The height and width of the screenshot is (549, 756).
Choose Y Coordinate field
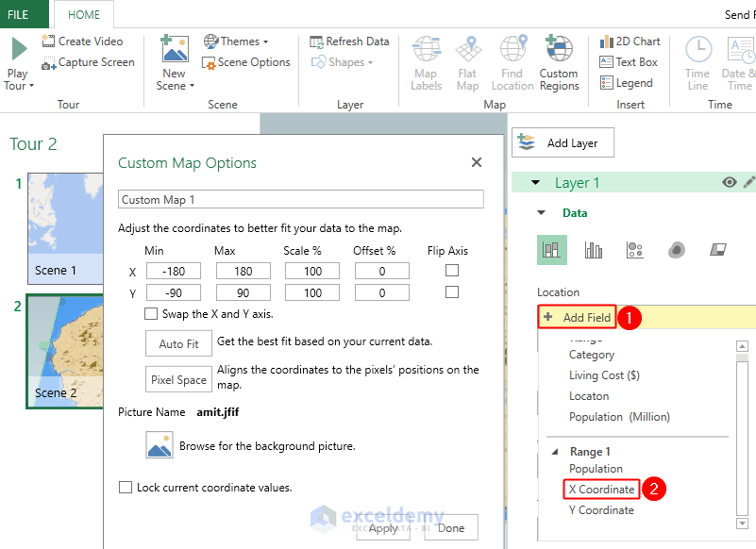(601, 510)
